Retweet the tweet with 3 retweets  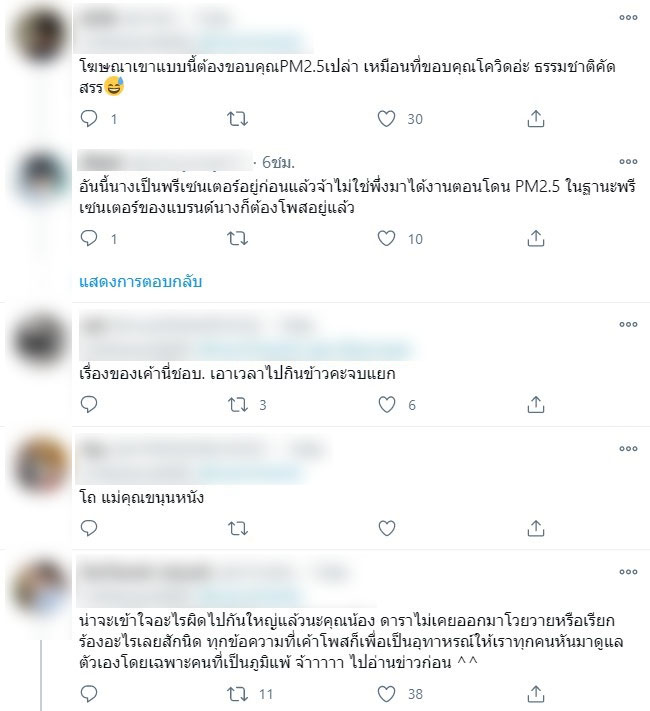[x=238, y=404]
